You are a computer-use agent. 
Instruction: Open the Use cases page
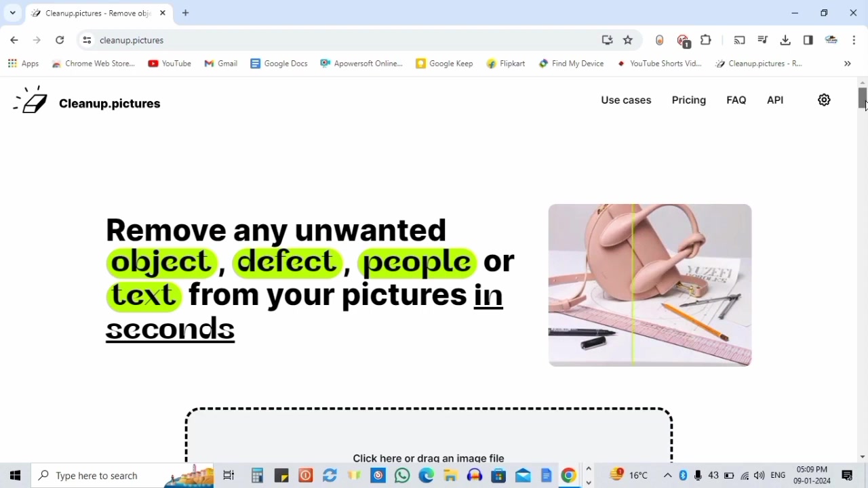click(x=626, y=100)
